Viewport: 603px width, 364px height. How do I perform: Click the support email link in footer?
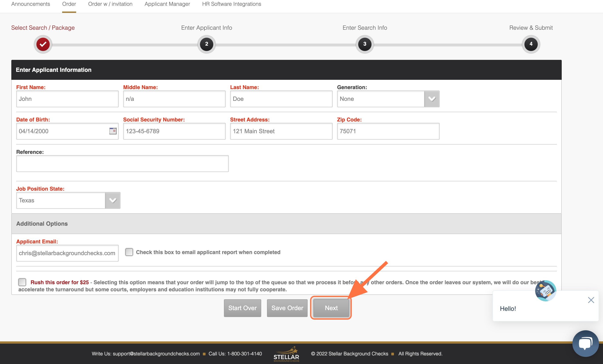pyautogui.click(x=156, y=354)
